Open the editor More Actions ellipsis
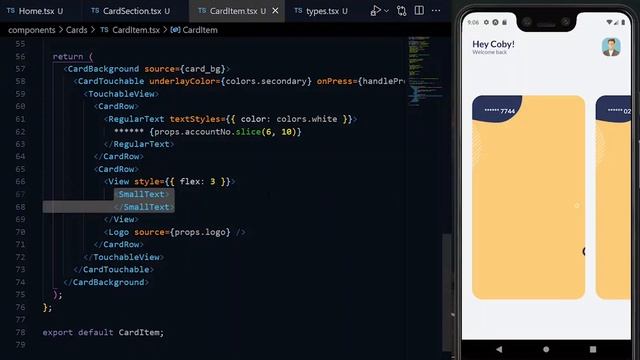Screen dimensions: 640x360 tap(436, 11)
